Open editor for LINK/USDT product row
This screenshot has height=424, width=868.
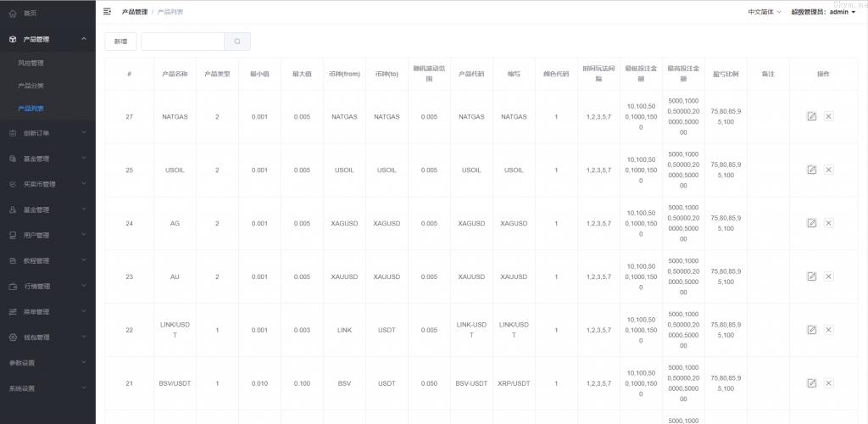point(811,330)
